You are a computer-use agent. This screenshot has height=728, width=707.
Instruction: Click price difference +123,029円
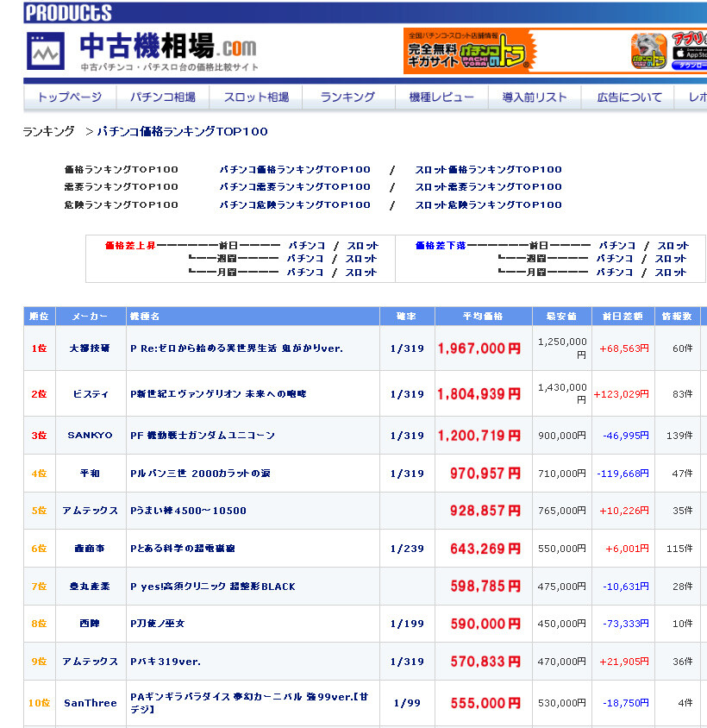pos(621,394)
